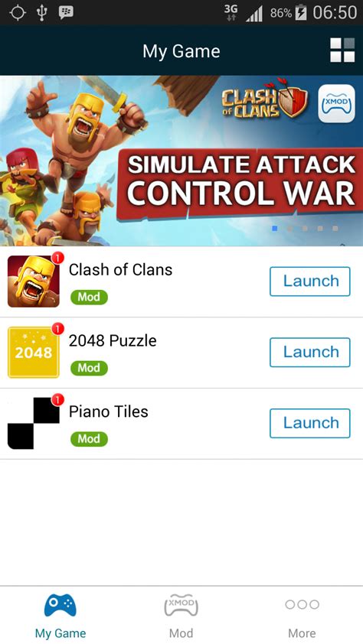The image size is (363, 644).
Task: Open the More tab
Action: (x=302, y=615)
